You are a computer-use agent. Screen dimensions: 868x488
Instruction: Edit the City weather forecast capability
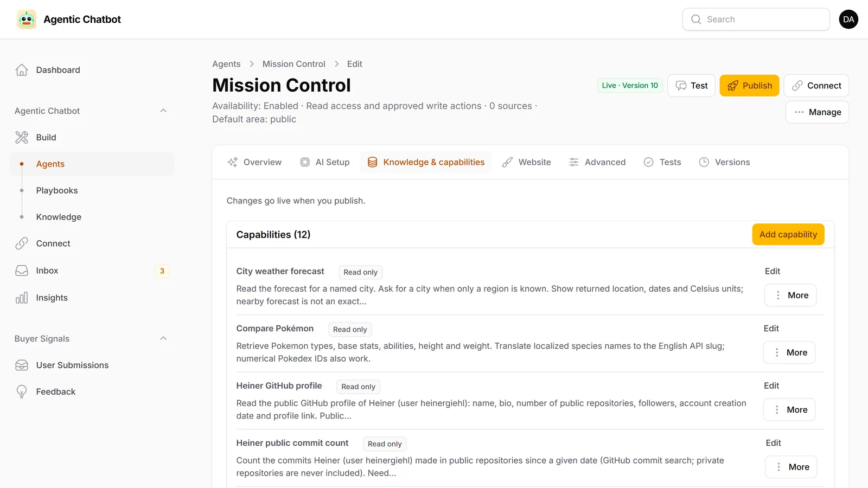click(x=773, y=271)
